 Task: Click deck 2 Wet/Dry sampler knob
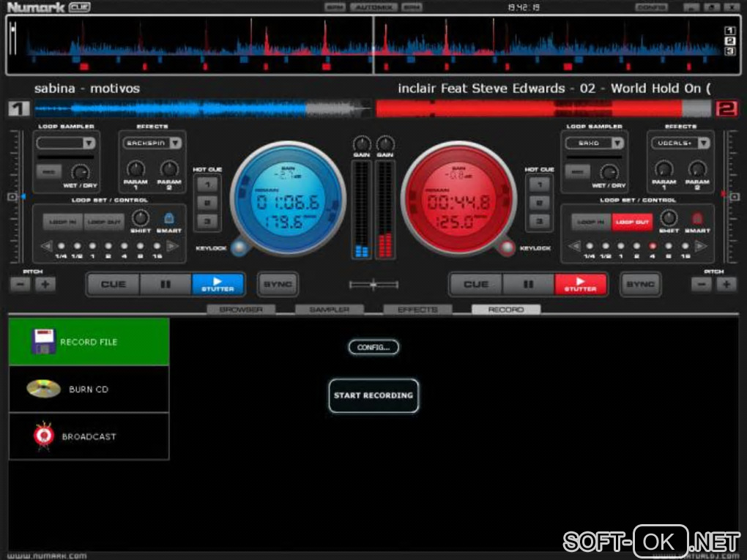pyautogui.click(x=609, y=172)
